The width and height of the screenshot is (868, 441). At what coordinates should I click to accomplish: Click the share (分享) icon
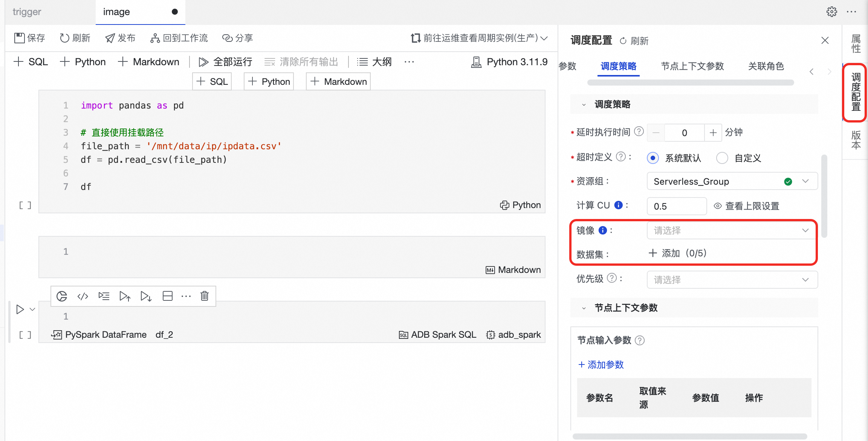coord(227,38)
